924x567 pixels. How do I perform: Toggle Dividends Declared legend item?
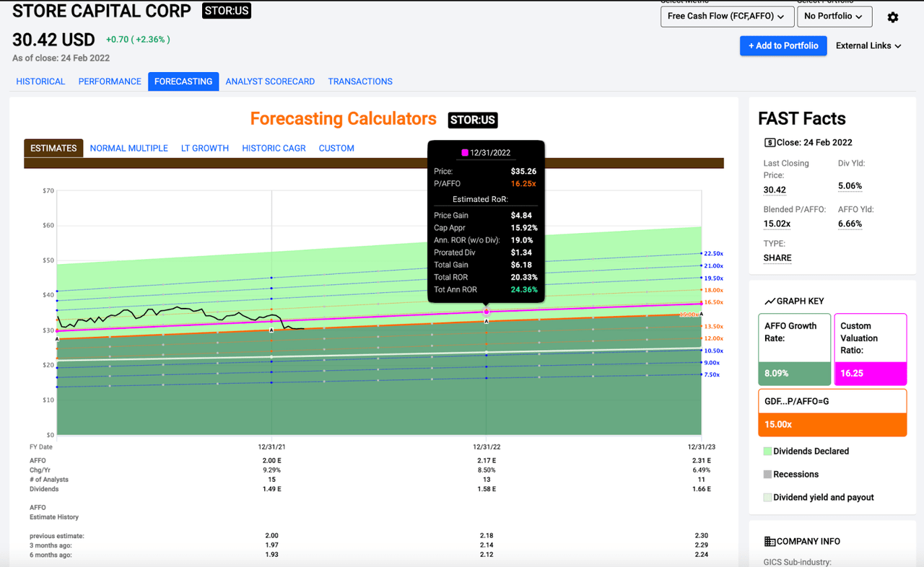point(806,451)
